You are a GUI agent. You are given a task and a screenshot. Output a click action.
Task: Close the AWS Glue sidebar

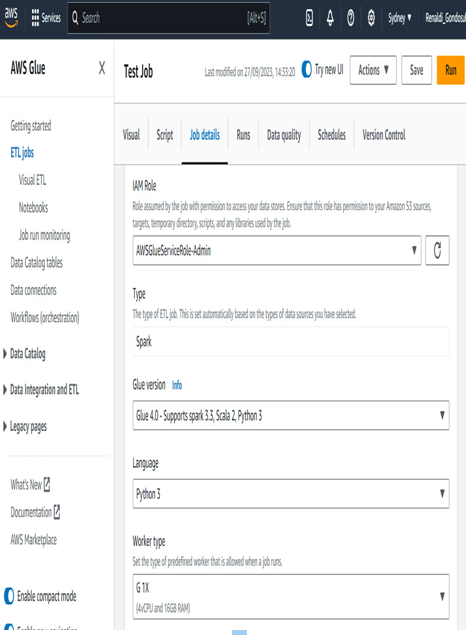point(102,68)
